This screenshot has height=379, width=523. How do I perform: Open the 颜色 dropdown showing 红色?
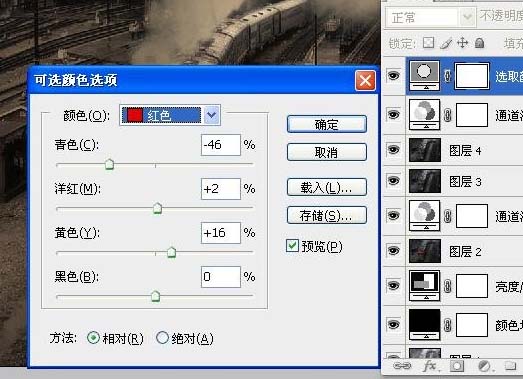pyautogui.click(x=170, y=115)
